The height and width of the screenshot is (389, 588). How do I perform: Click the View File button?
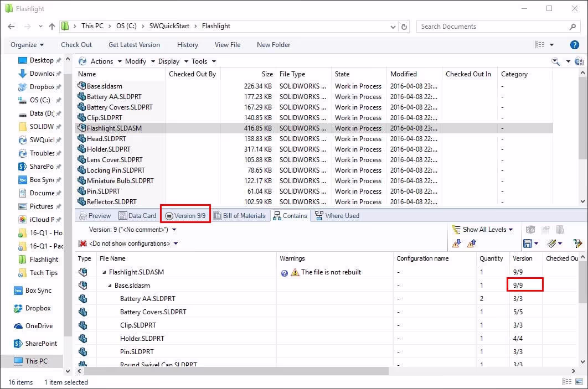(228, 45)
